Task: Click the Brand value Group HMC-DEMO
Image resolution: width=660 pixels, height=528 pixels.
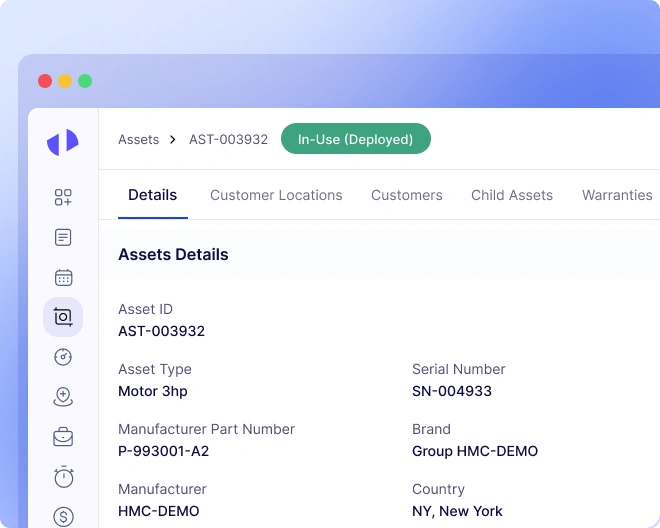Action: tap(475, 451)
